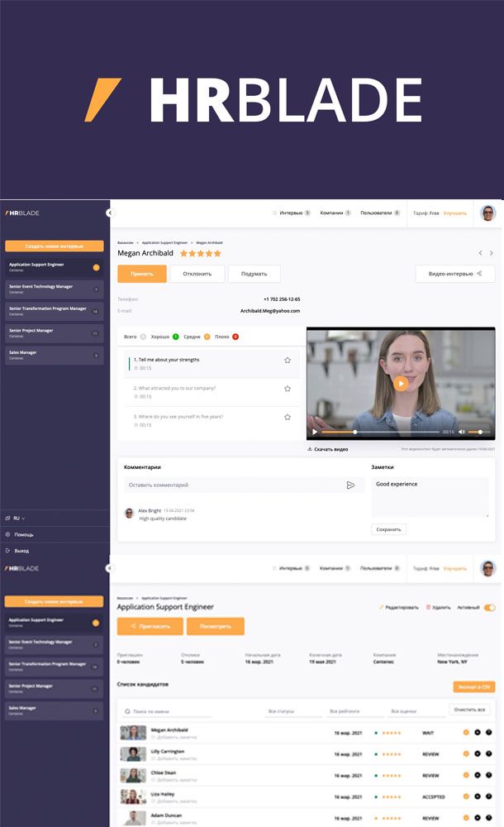Toggle the Активный vacancy switch

point(490,608)
